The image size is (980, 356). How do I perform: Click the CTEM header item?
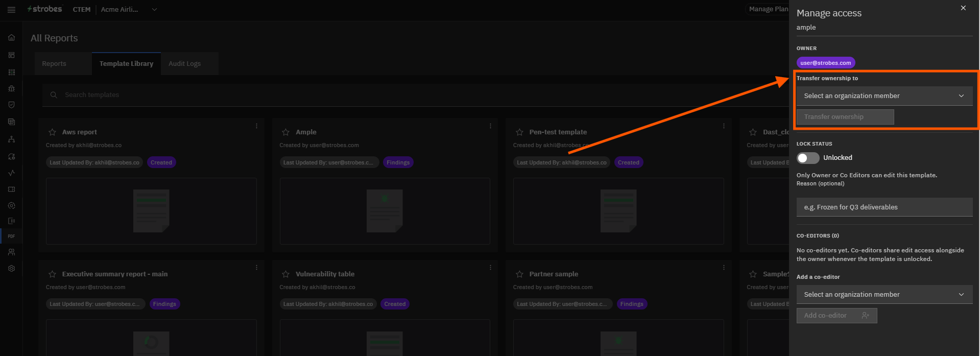coord(82,10)
